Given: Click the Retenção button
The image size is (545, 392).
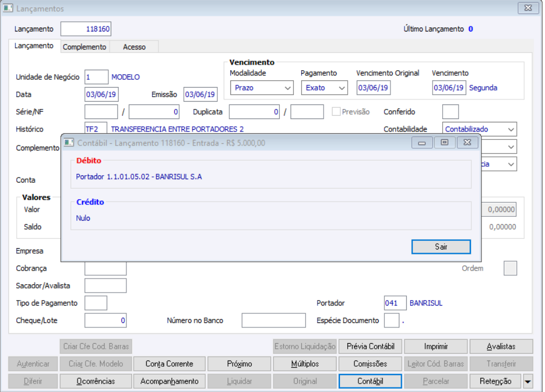Looking at the screenshot, I should tap(496, 381).
